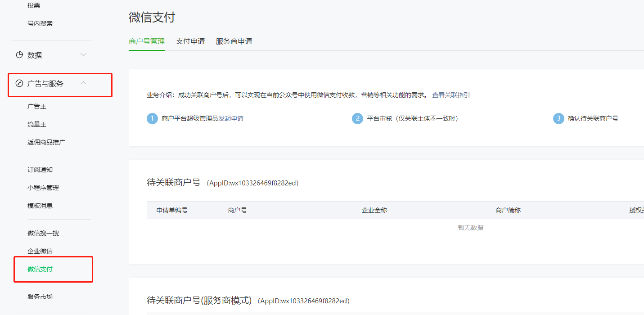Go to 广告主 in the sidebar
The width and height of the screenshot is (644, 315).
tap(37, 107)
